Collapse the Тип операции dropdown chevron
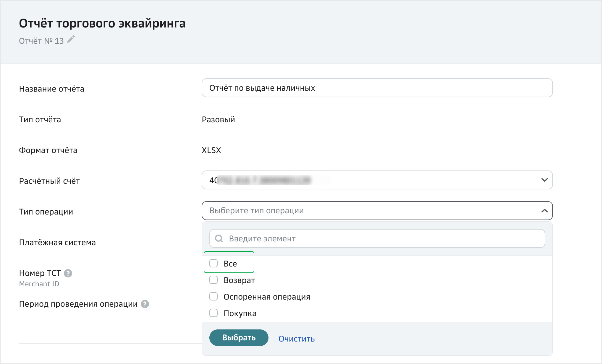602x364 pixels. [544, 211]
